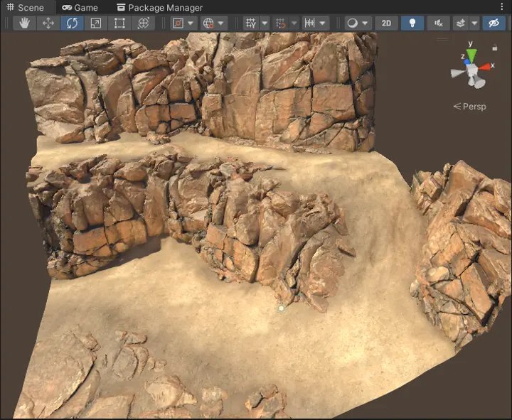This screenshot has height=420, width=512.
Task: Open the pivot mode dropdown arrow
Action: pyautogui.click(x=191, y=23)
